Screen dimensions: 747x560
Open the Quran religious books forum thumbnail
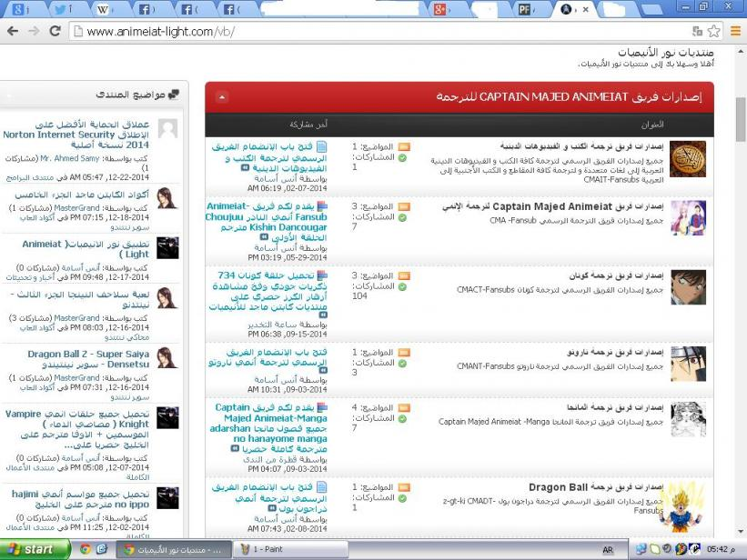click(688, 158)
